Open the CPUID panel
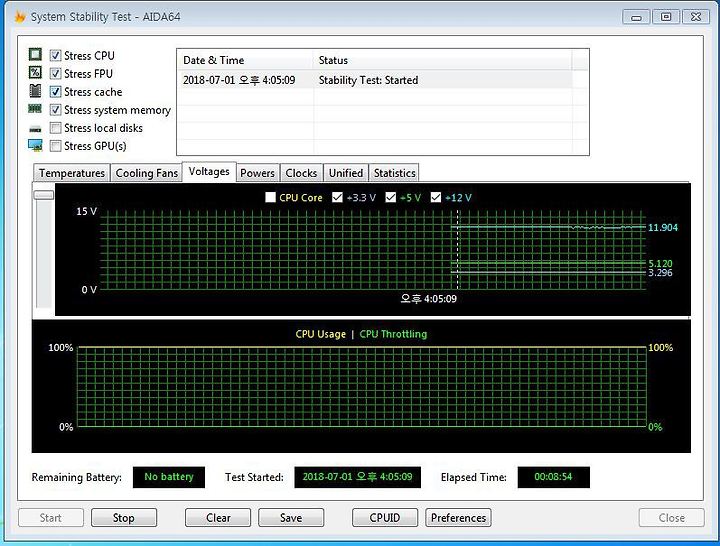The image size is (720, 546). click(385, 518)
